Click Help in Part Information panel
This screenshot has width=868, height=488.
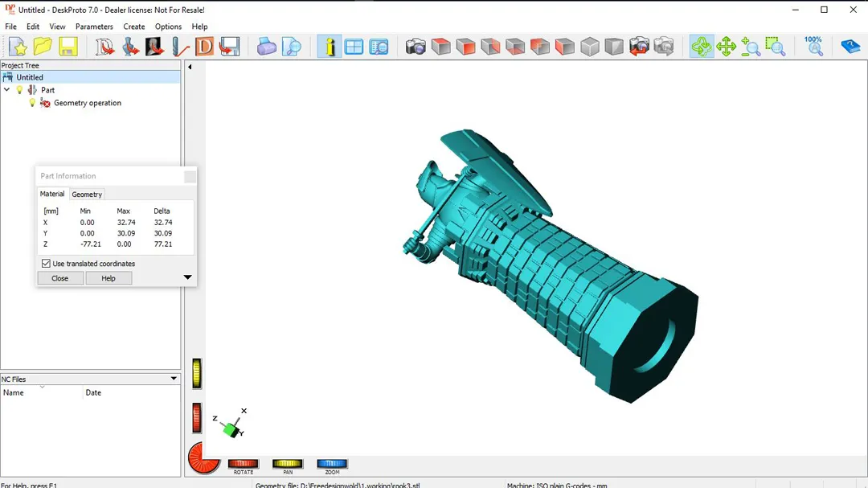[x=108, y=278]
